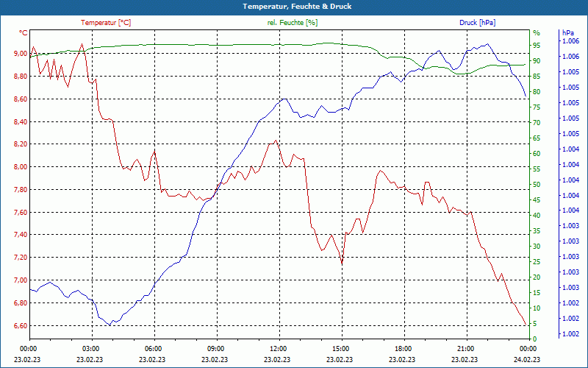
Task: Select the blue Druck [hPa] legend label
Action: pos(477,23)
